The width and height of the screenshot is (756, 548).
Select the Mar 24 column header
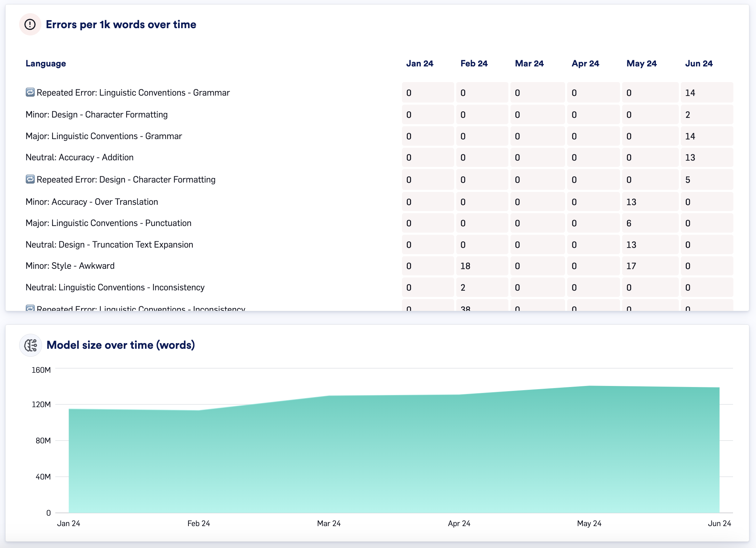click(x=529, y=63)
